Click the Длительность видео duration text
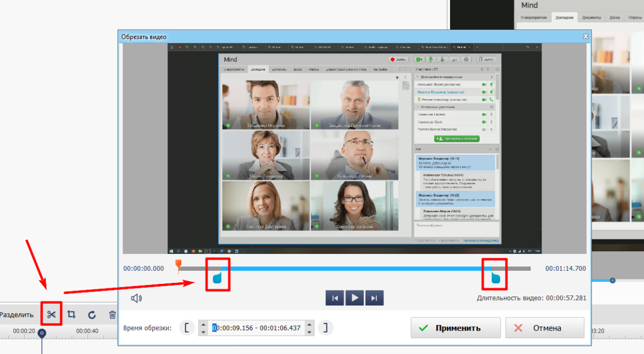644x354 pixels. [531, 298]
